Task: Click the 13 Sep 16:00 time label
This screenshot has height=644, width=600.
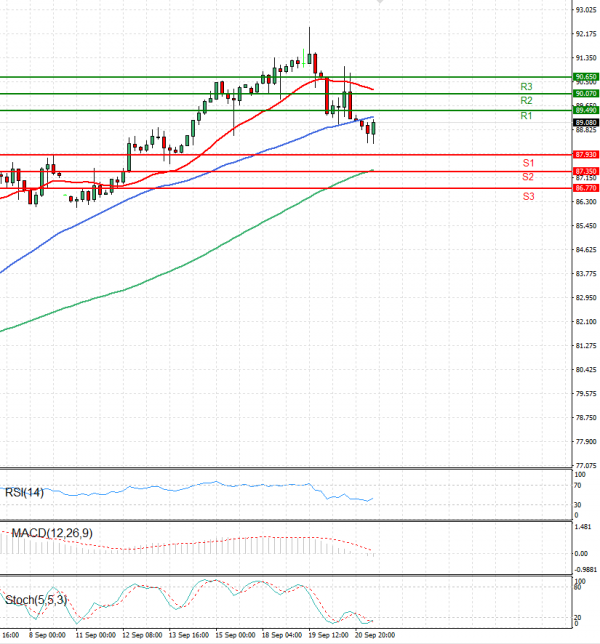Action: [189, 635]
